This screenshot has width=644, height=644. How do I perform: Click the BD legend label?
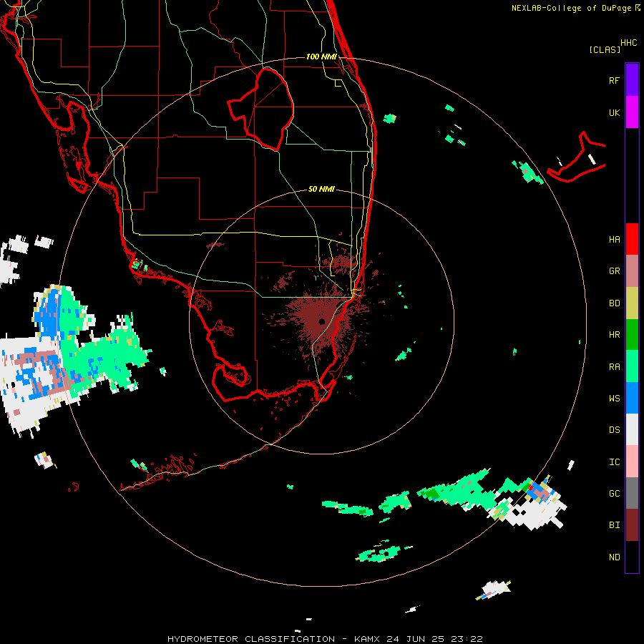point(614,303)
